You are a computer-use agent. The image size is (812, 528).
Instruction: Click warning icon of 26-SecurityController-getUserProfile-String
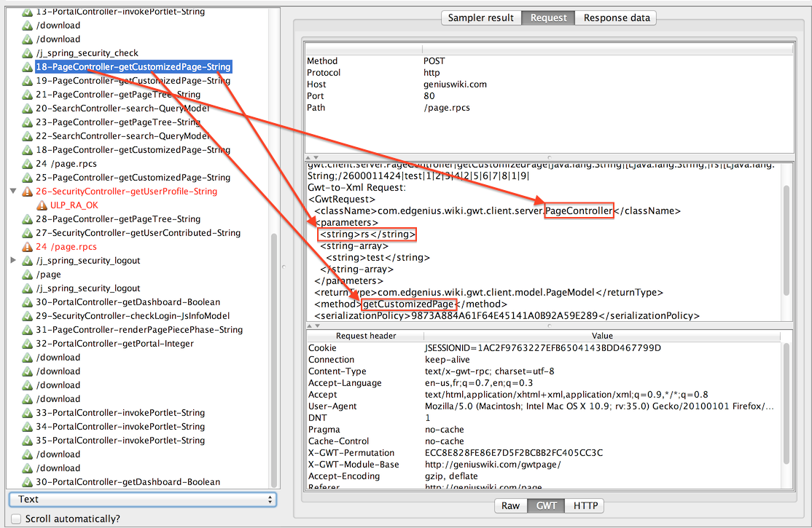pyautogui.click(x=28, y=192)
